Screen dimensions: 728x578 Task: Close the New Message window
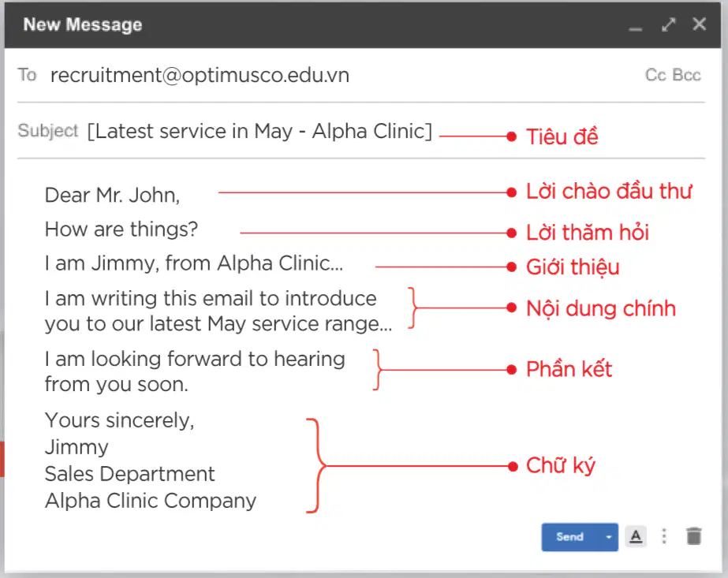700,24
